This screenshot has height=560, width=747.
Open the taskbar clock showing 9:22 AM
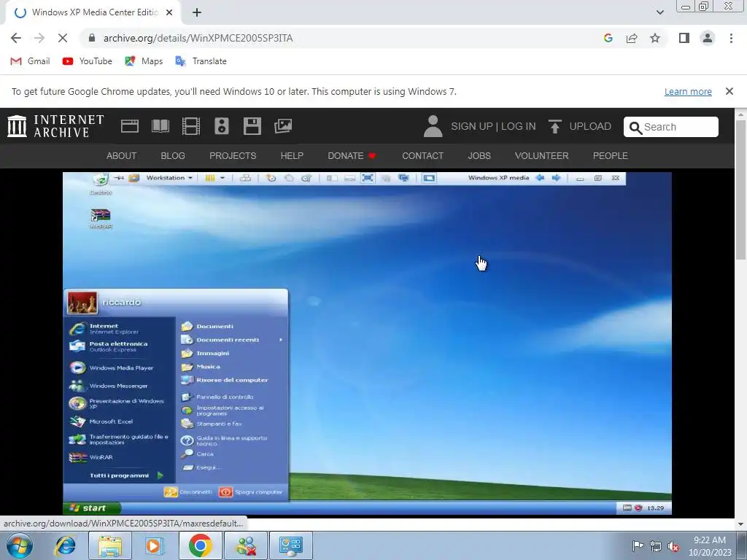[710, 546]
